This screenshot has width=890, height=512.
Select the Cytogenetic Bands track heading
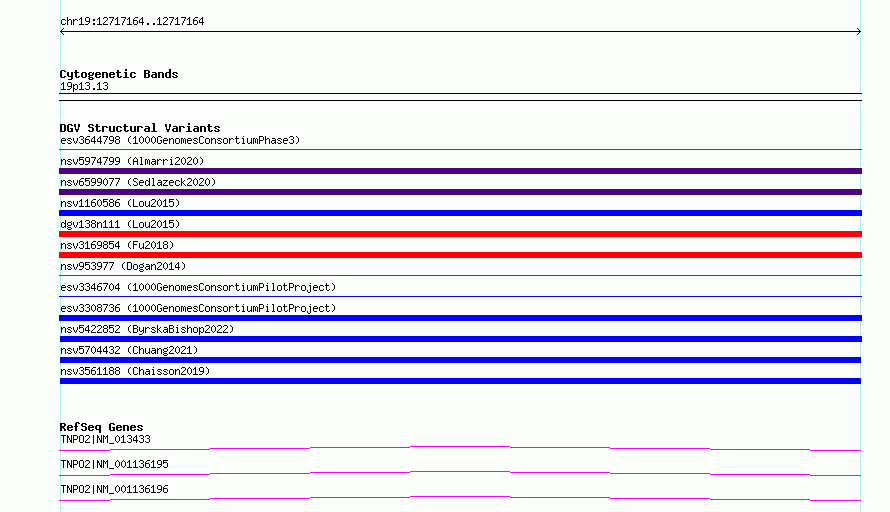point(119,74)
